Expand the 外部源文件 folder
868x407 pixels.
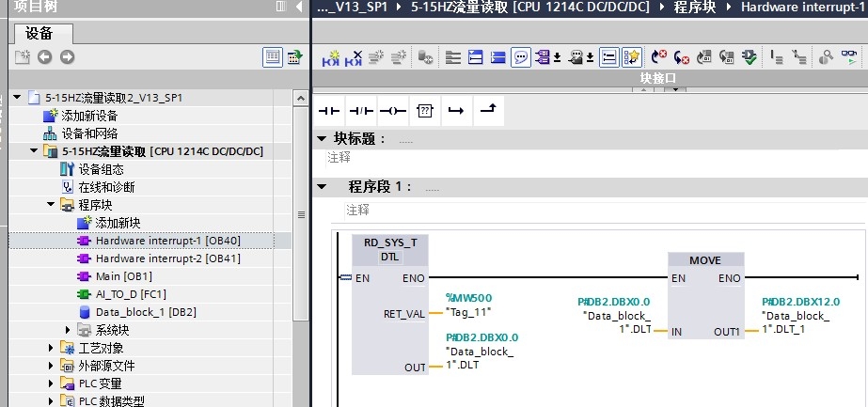pos(51,366)
